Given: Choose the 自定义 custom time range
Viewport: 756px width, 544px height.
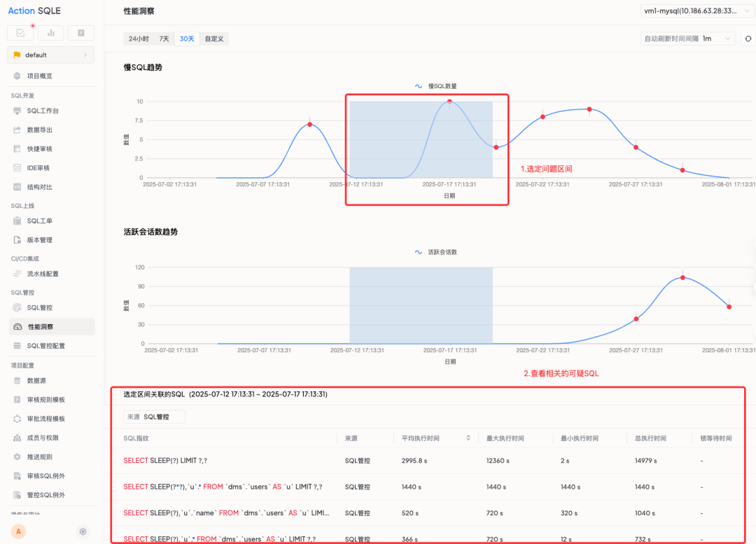Looking at the screenshot, I should point(214,39).
